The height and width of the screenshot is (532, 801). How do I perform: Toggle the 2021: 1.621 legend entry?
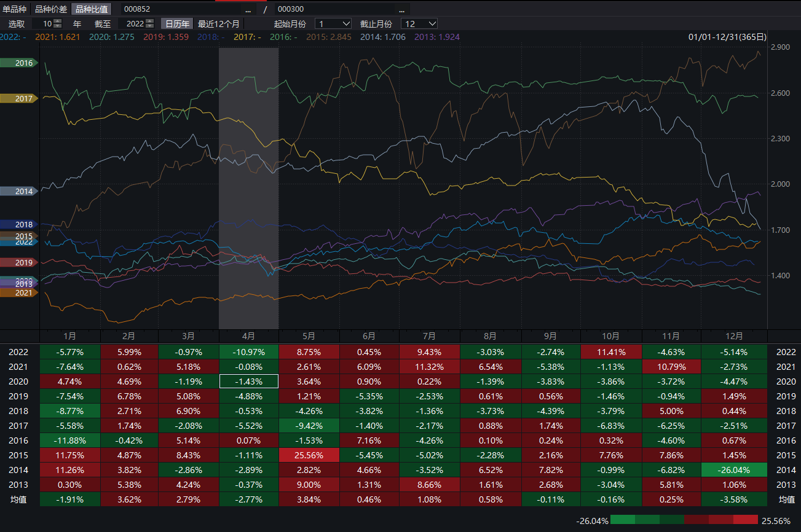(x=57, y=37)
